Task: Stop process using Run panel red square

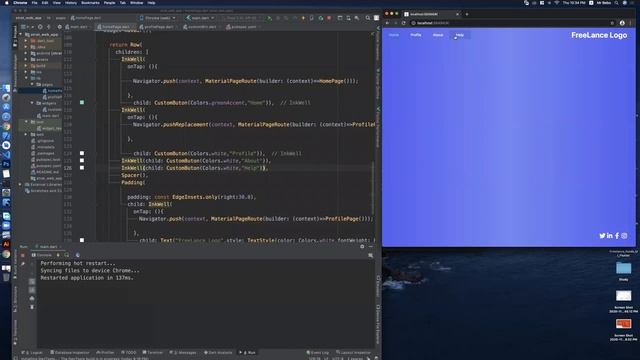Action: (x=23, y=256)
